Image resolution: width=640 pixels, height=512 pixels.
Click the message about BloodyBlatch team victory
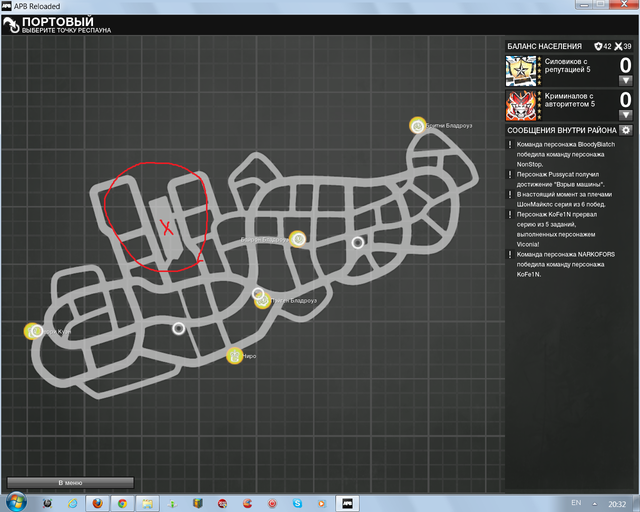click(566, 154)
